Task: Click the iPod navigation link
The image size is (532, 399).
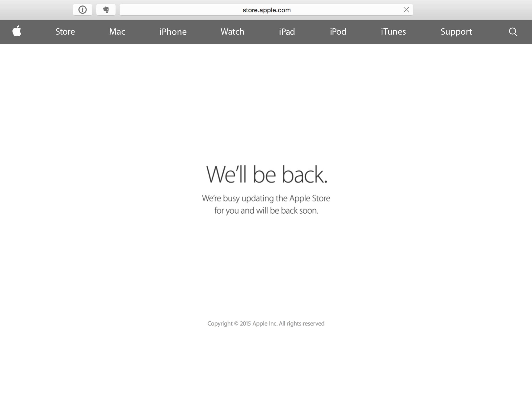Action: (338, 31)
